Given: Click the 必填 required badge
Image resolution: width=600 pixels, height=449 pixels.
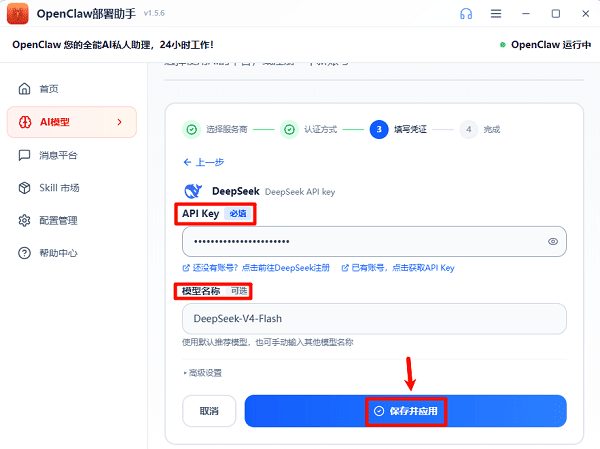Looking at the screenshot, I should [x=238, y=214].
